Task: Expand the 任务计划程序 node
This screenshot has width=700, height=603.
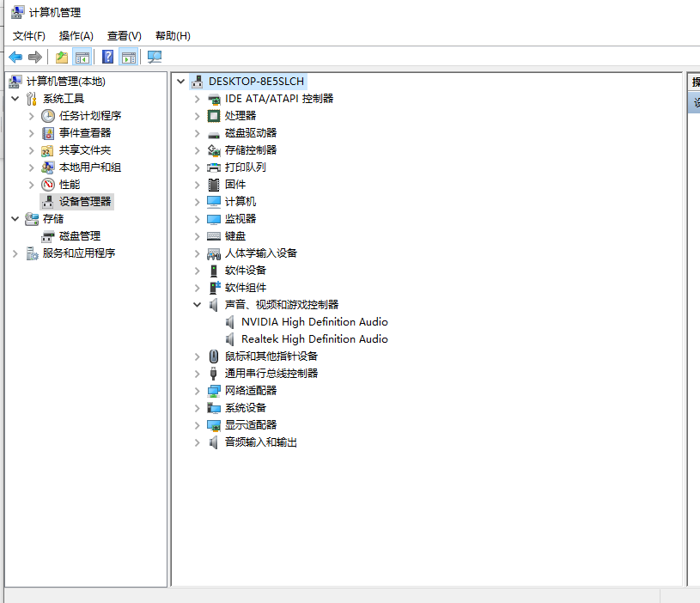Action: 31,116
